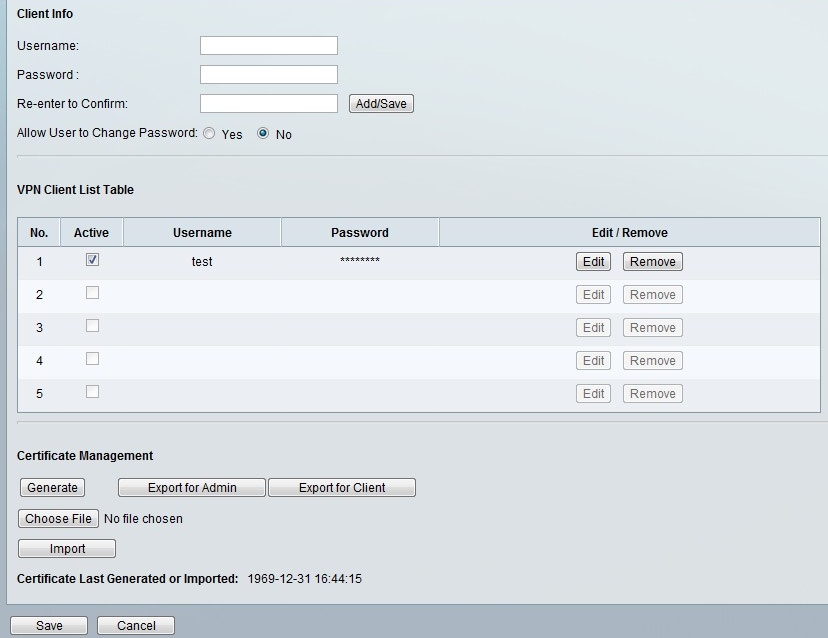Click Edit button in row 5
828x638 pixels.
coord(594,394)
